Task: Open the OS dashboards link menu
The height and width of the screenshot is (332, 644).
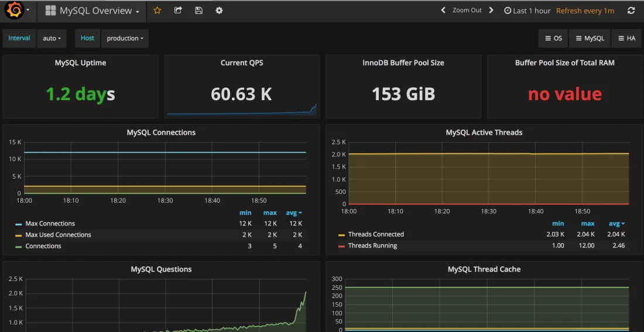Action: pyautogui.click(x=553, y=38)
